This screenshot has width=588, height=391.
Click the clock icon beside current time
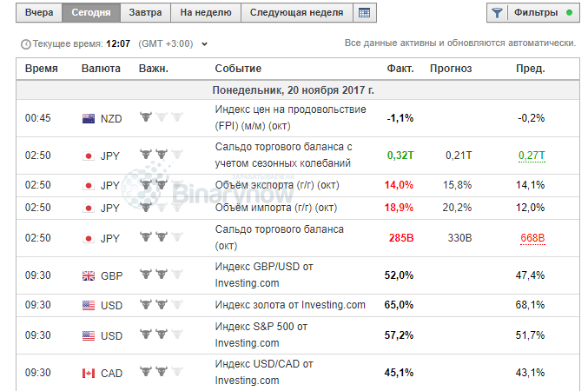pyautogui.click(x=24, y=43)
